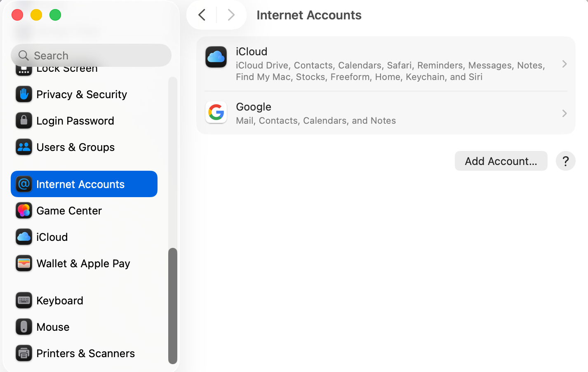Viewport: 588px width, 372px height.
Task: Go forward with the right arrow
Action: coord(231,15)
